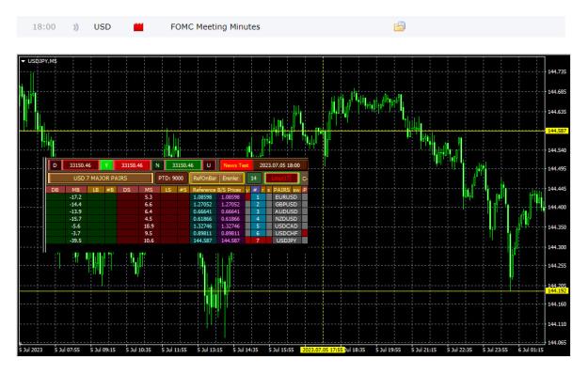Select the AUDUSD pair button
Screen dimensions: 588x374
click(287, 211)
